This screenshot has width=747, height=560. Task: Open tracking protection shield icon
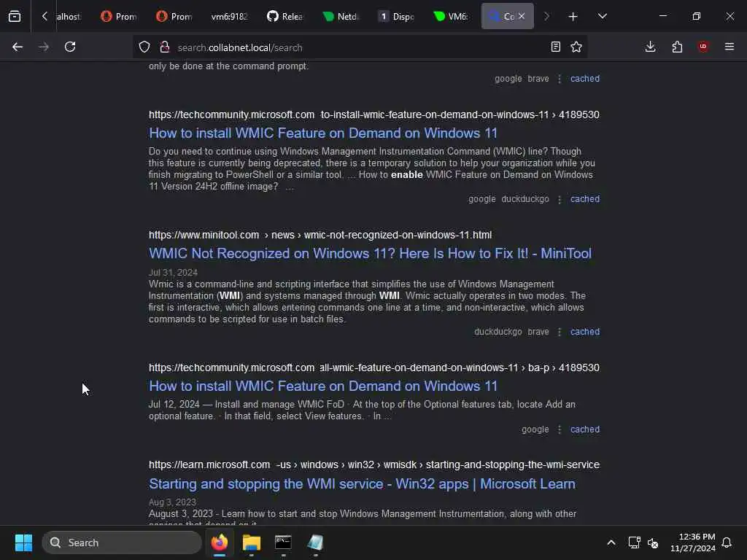point(144,47)
